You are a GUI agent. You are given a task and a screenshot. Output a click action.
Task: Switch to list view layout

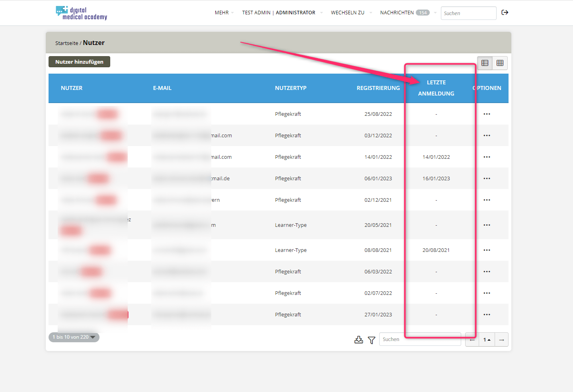(485, 63)
